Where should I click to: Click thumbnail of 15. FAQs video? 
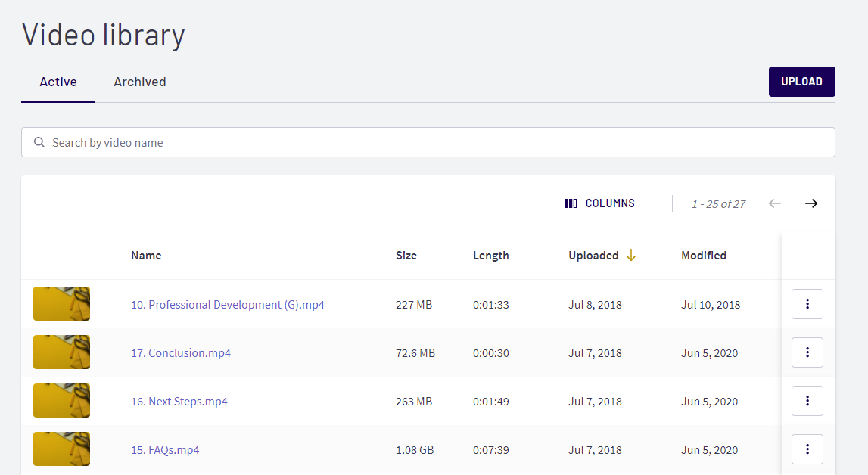(61, 449)
